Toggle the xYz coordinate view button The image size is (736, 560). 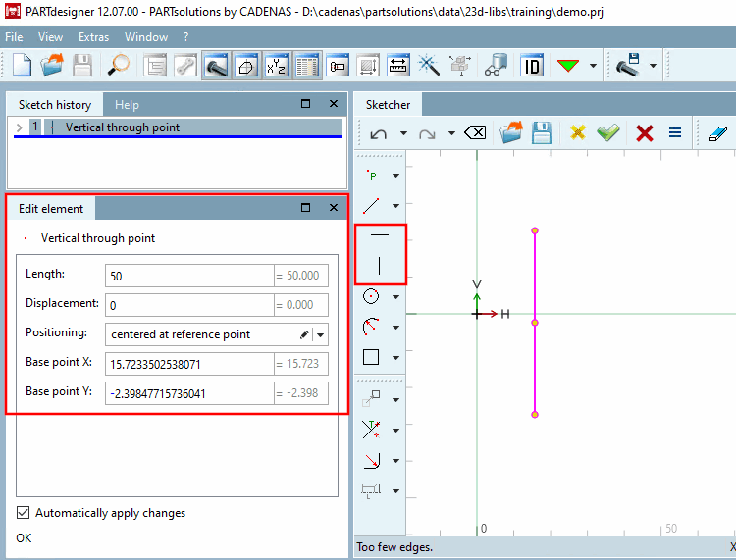(276, 65)
